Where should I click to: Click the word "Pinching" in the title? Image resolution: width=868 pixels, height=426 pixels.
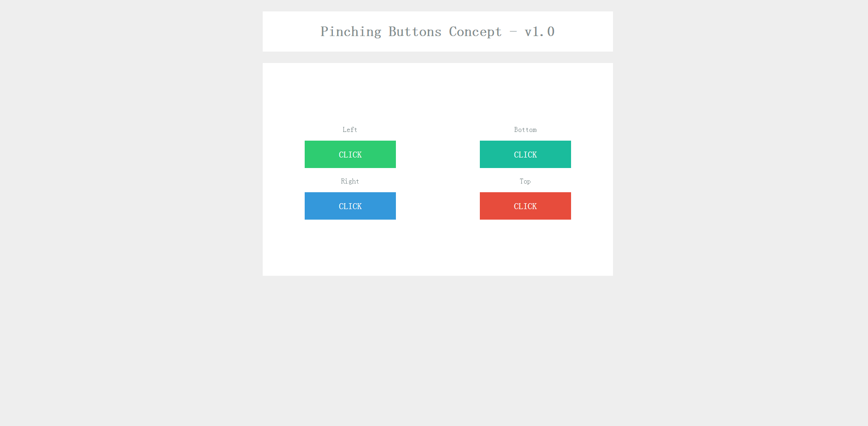click(351, 32)
